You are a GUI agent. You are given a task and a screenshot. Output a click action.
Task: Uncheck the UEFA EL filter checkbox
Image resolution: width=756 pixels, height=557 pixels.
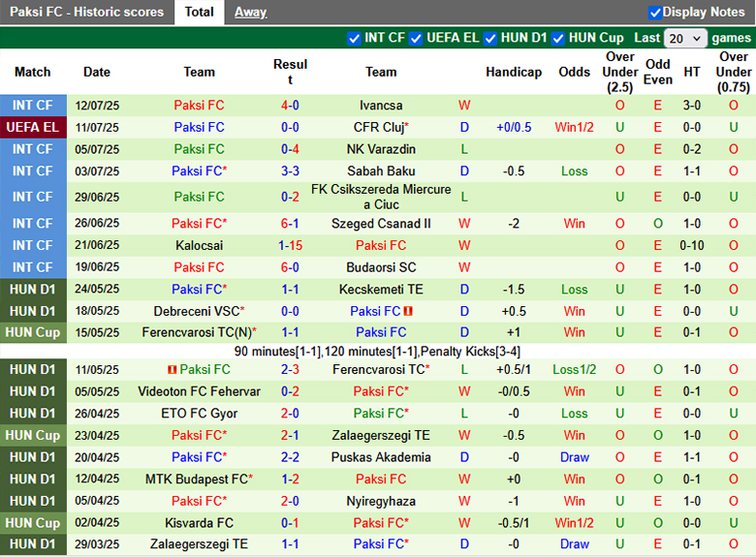pyautogui.click(x=416, y=38)
